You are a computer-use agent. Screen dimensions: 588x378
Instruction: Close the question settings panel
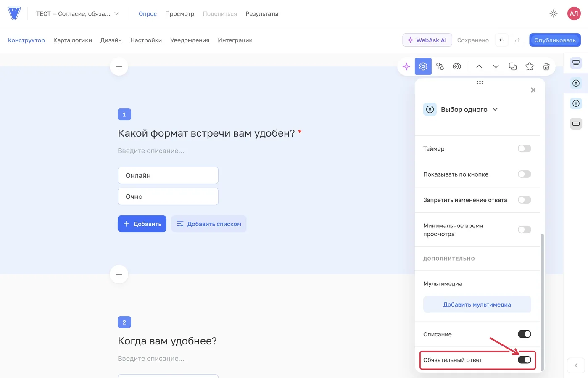533,90
